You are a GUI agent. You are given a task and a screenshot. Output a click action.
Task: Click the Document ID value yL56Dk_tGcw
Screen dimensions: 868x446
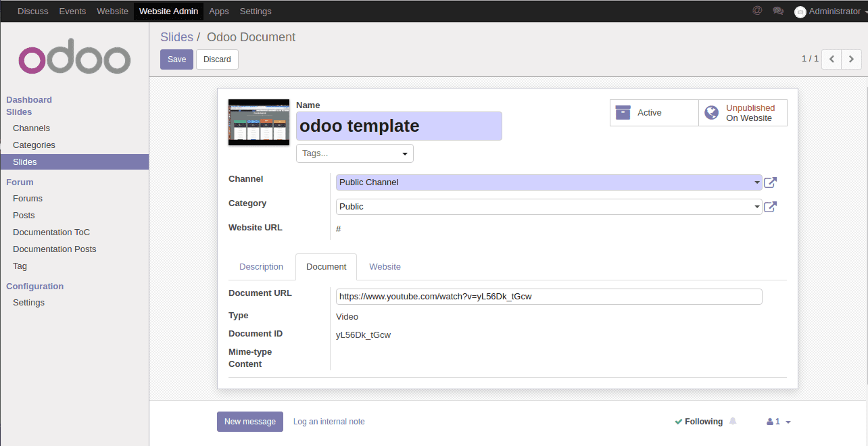(x=363, y=335)
